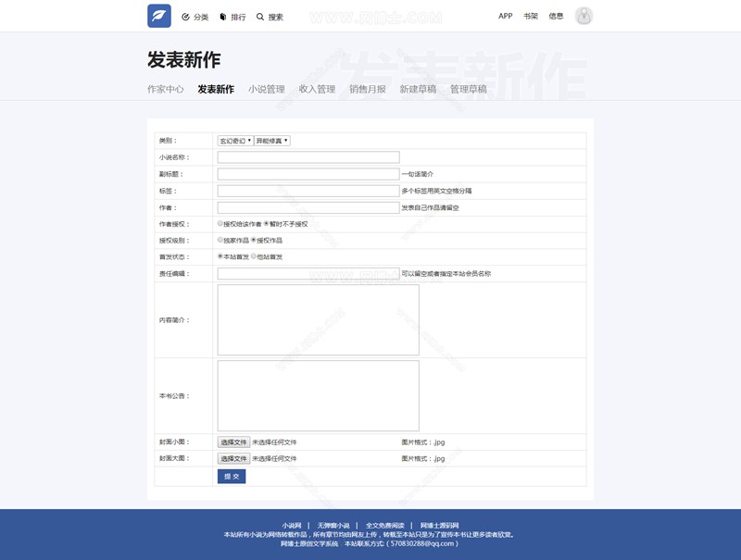The width and height of the screenshot is (741, 560).
Task: Focus the 小说名称 input field
Action: [x=308, y=157]
